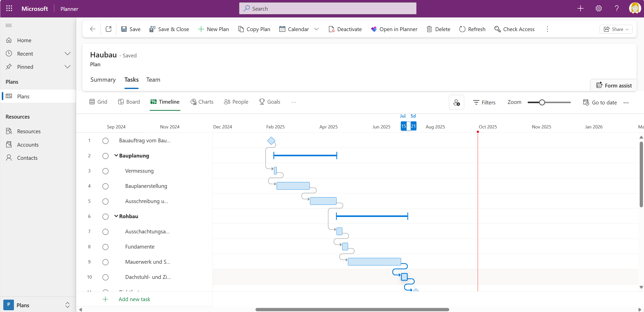Open the Summary tab
Image resolution: width=644 pixels, height=312 pixels.
tap(103, 80)
